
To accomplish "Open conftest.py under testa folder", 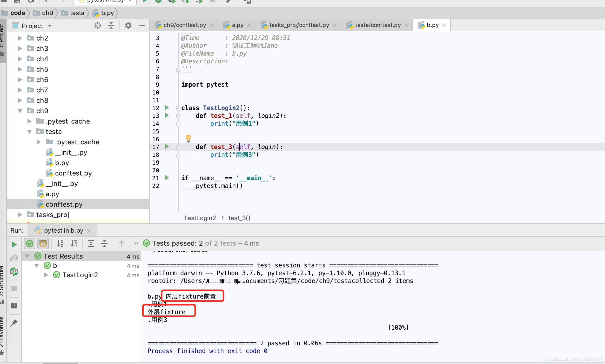I will [x=73, y=173].
